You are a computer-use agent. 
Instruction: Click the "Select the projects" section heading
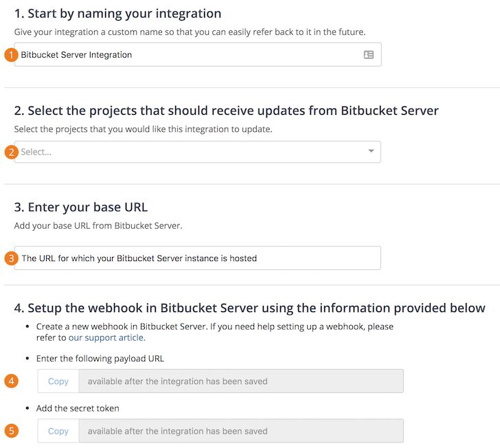[226, 111]
